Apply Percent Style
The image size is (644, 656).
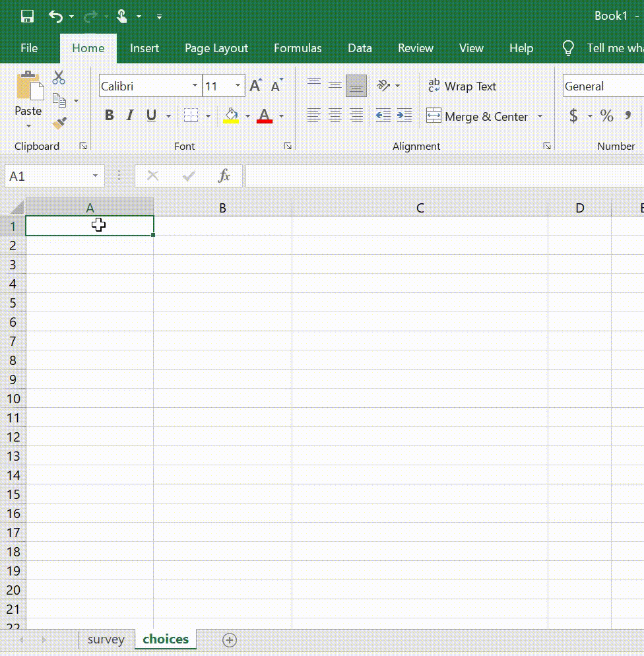point(607,116)
